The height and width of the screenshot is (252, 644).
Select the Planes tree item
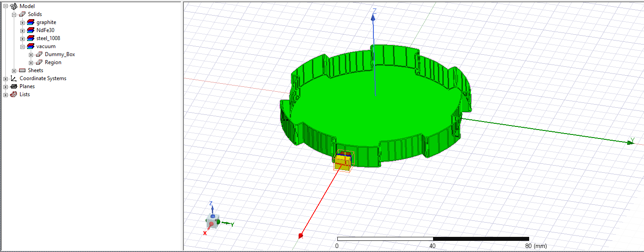click(x=27, y=86)
